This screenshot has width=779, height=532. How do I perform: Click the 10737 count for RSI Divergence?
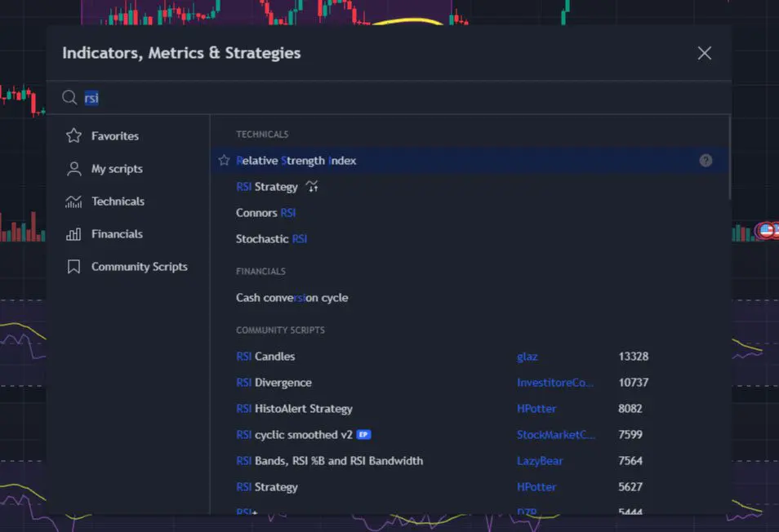(x=634, y=383)
